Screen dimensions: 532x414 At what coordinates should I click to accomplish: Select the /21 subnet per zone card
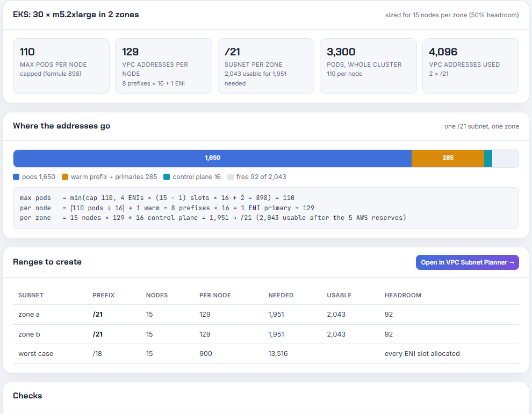click(265, 66)
